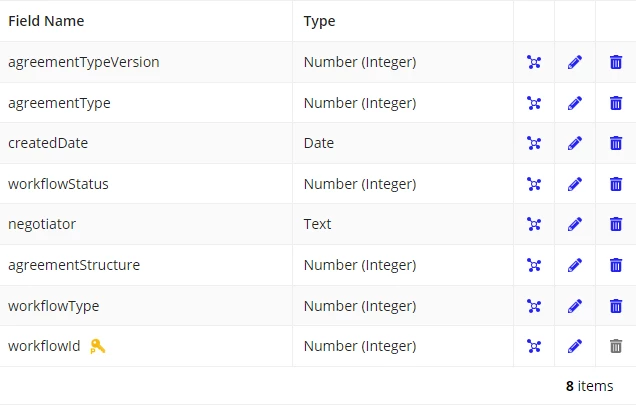Viewport: 636px width, 405px height.
Task: Edit the agreementTypeVersion field with pencil icon
Action: click(x=575, y=62)
